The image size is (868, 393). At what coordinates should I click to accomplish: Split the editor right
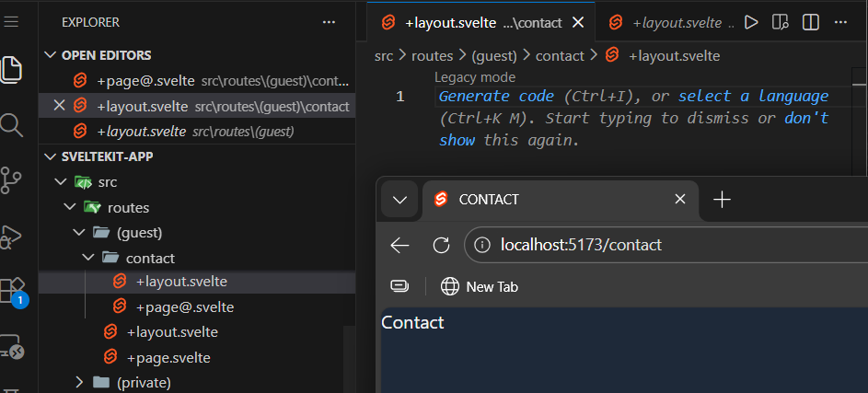tap(810, 22)
